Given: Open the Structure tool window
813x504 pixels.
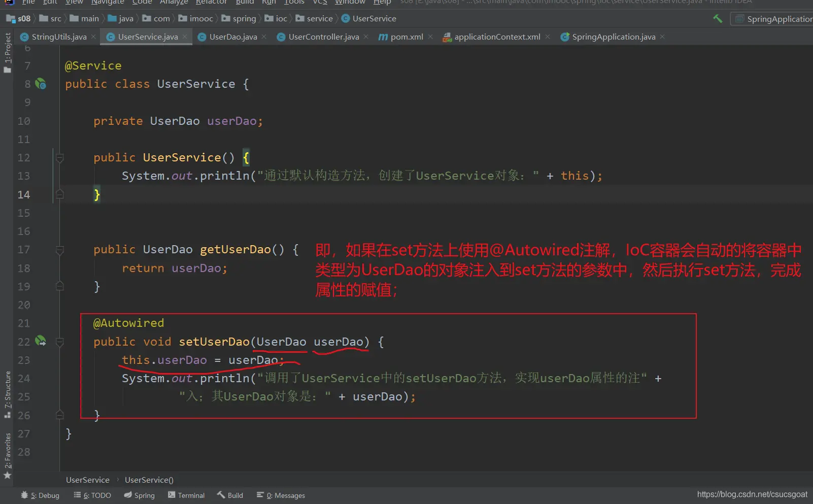Looking at the screenshot, I should [x=7, y=394].
